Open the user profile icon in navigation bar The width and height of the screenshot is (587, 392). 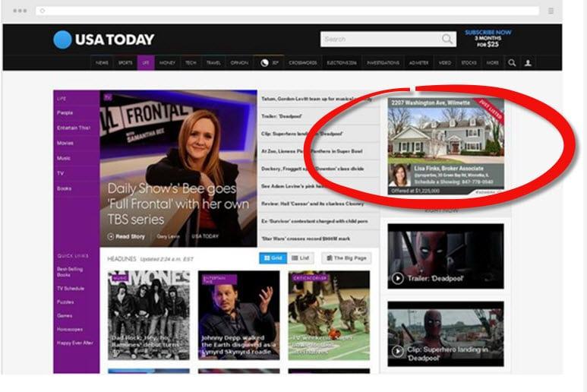point(528,63)
